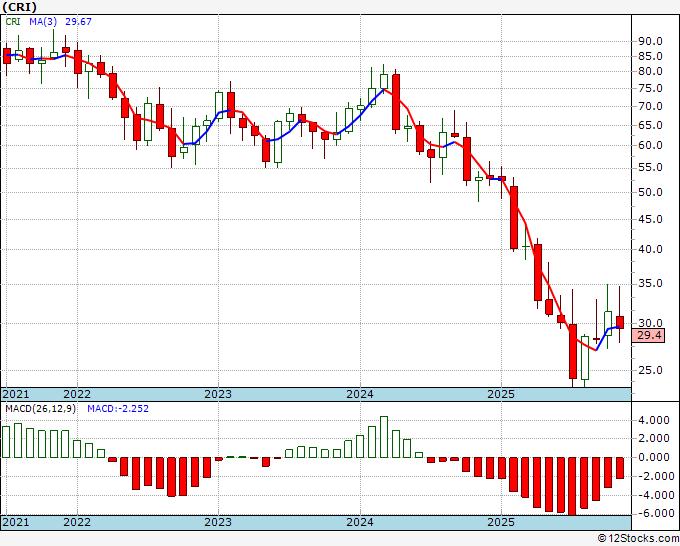Image resolution: width=680 pixels, height=546 pixels.
Task: Click the 29.67 moving average value
Action: 78,21
